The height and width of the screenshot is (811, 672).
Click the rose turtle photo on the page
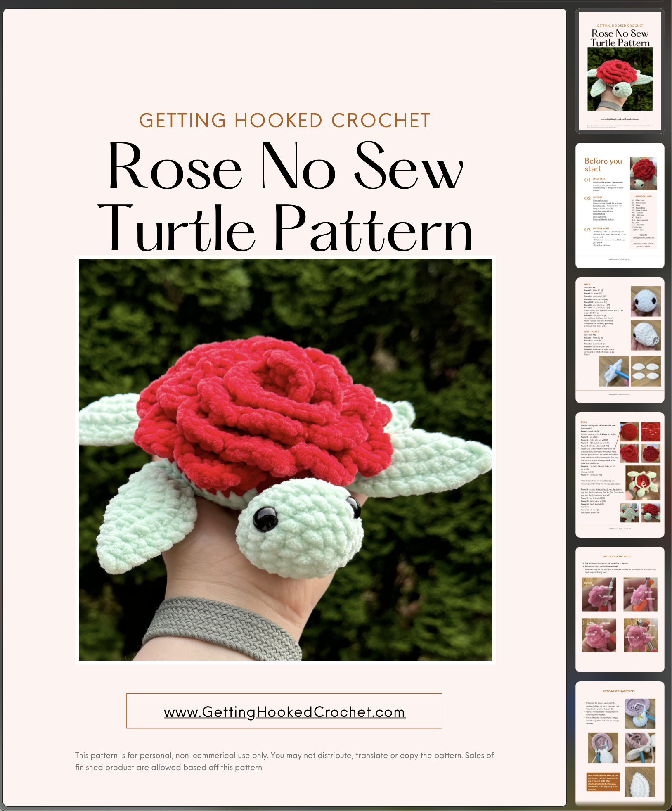coord(285,460)
